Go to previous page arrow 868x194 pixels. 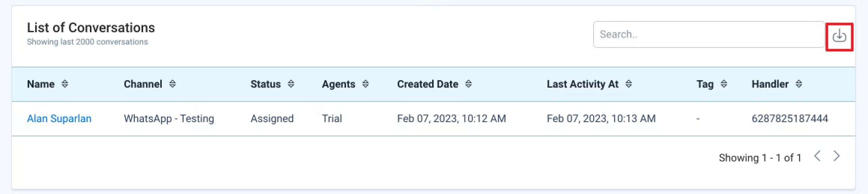coord(817,156)
